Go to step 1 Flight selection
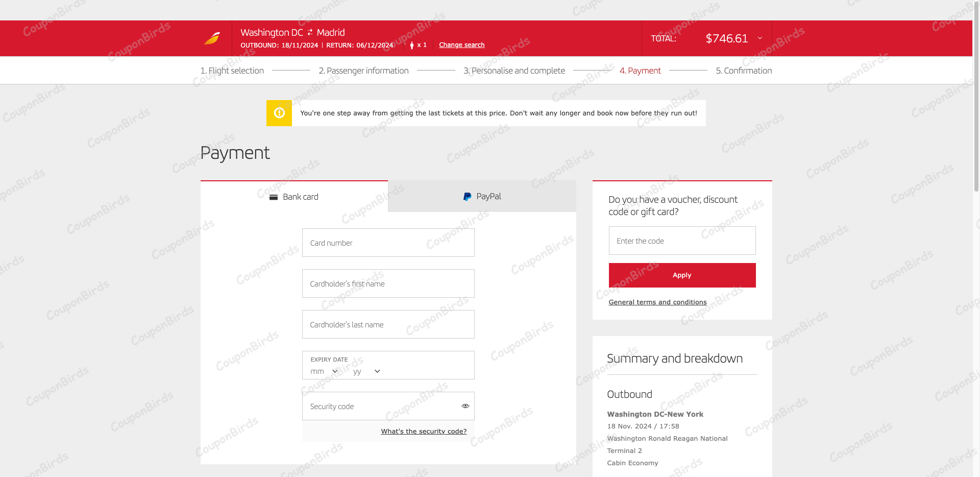The image size is (980, 477). (x=232, y=70)
